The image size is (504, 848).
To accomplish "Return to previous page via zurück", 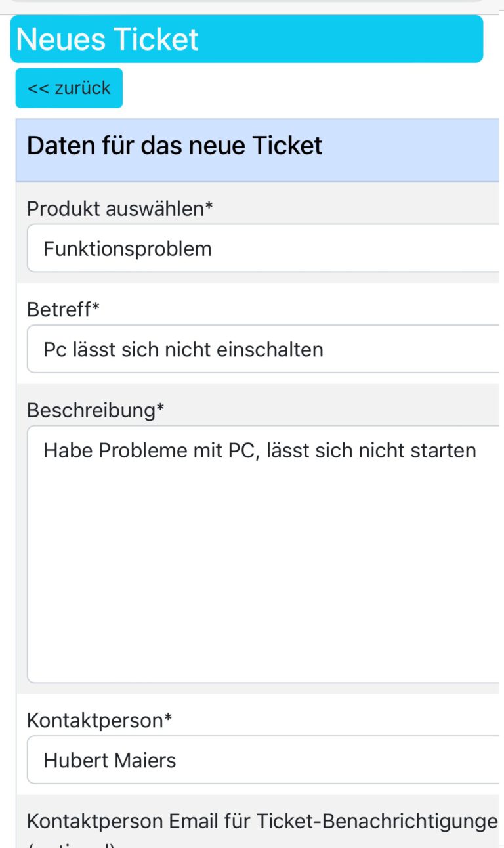I will point(69,88).
